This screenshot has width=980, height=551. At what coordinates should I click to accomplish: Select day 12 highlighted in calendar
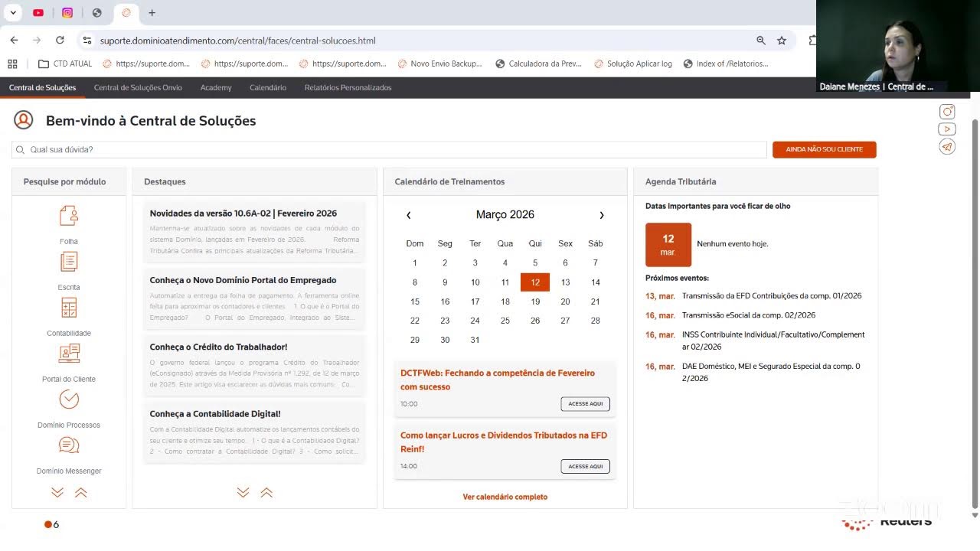click(535, 282)
